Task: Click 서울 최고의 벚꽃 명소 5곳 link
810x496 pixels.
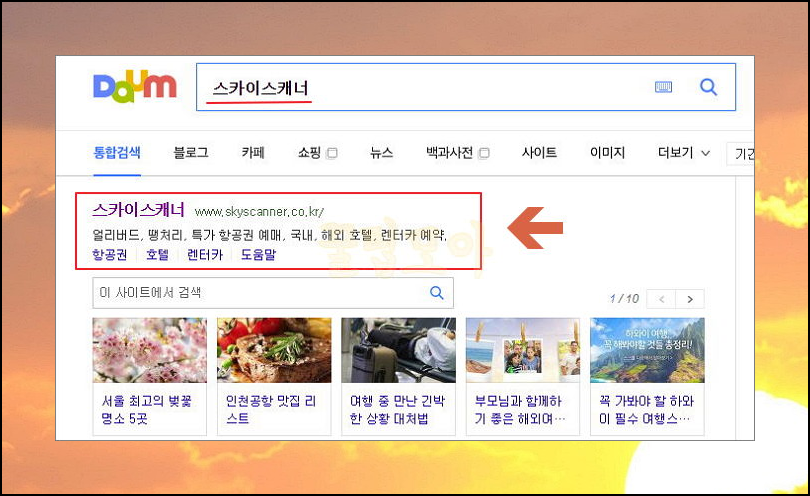Action: [147, 409]
